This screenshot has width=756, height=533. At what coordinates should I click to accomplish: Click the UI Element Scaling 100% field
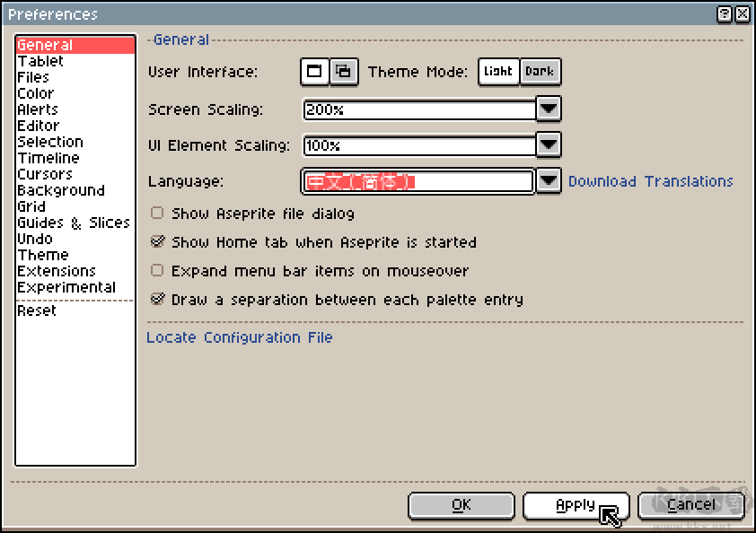click(x=419, y=145)
